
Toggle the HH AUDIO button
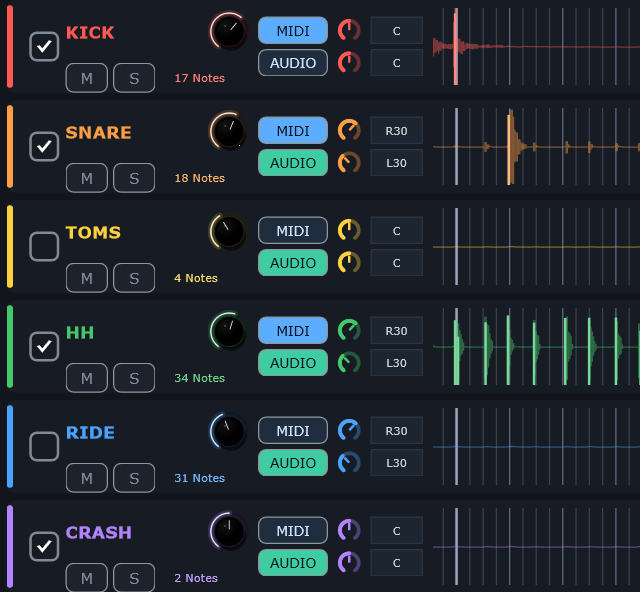[293, 363]
